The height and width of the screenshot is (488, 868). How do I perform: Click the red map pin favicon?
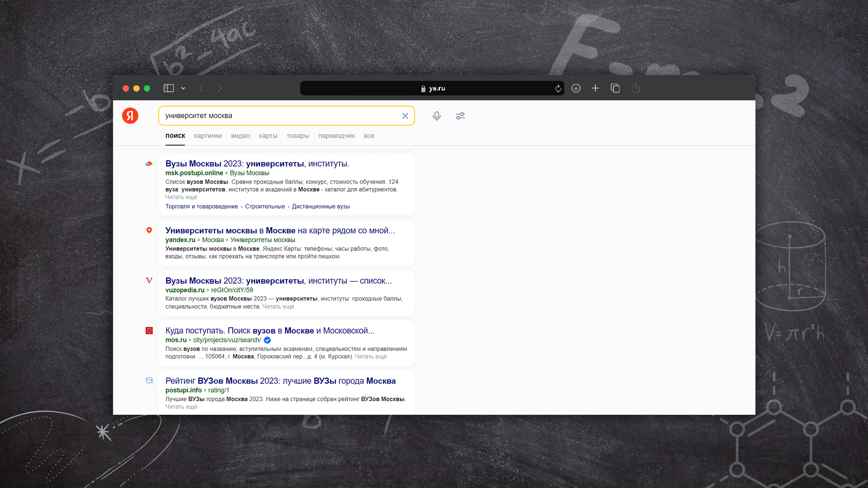(149, 230)
